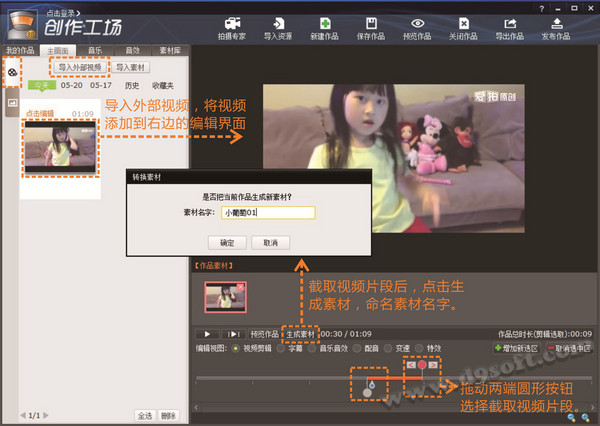The image size is (600, 426).
Task: Click the blue drop playhead marker
Action: click(372, 385)
